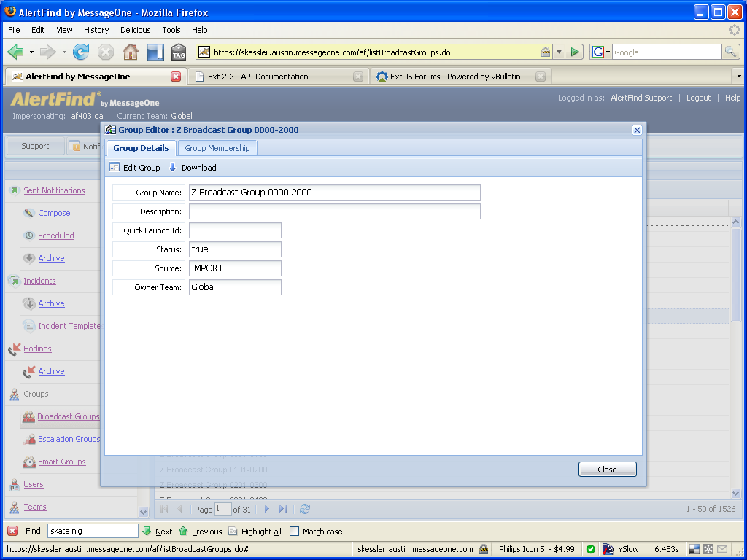The width and height of the screenshot is (747, 560).
Task: Click the Support tab button
Action: tap(35, 146)
